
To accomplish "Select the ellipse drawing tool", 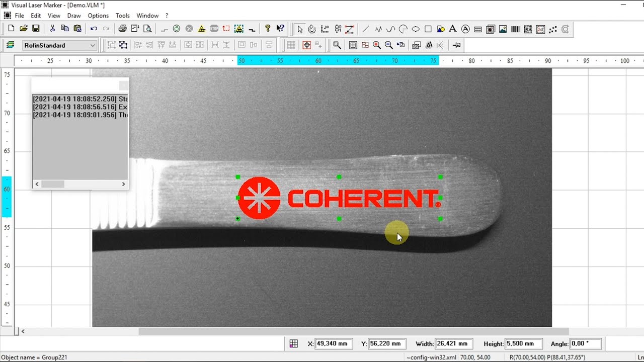I will click(416, 29).
